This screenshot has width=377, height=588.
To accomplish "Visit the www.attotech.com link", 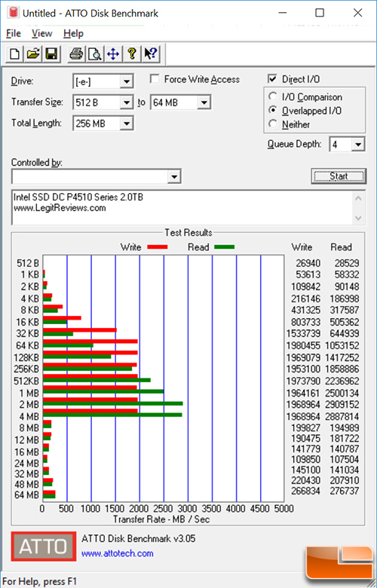I will [118, 553].
